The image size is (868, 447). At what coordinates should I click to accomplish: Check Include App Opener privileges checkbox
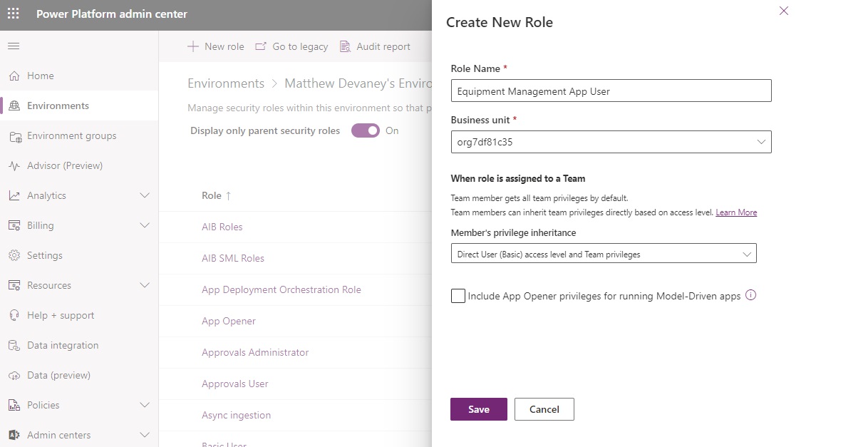tap(458, 295)
